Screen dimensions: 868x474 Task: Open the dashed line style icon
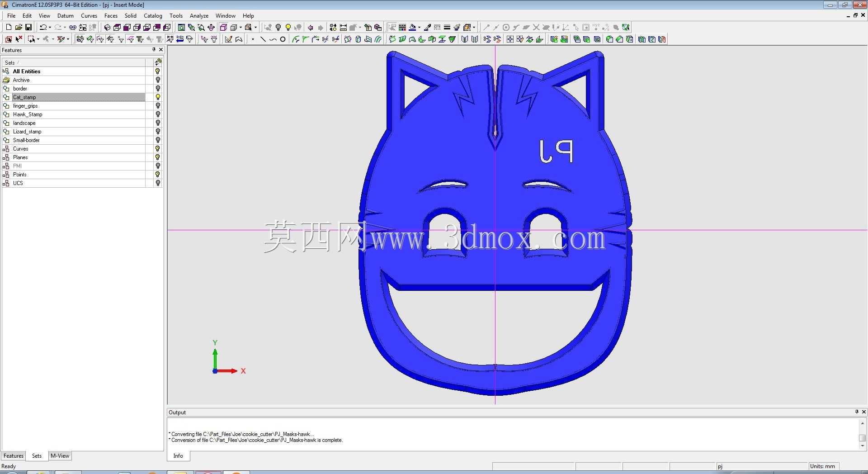[437, 27]
